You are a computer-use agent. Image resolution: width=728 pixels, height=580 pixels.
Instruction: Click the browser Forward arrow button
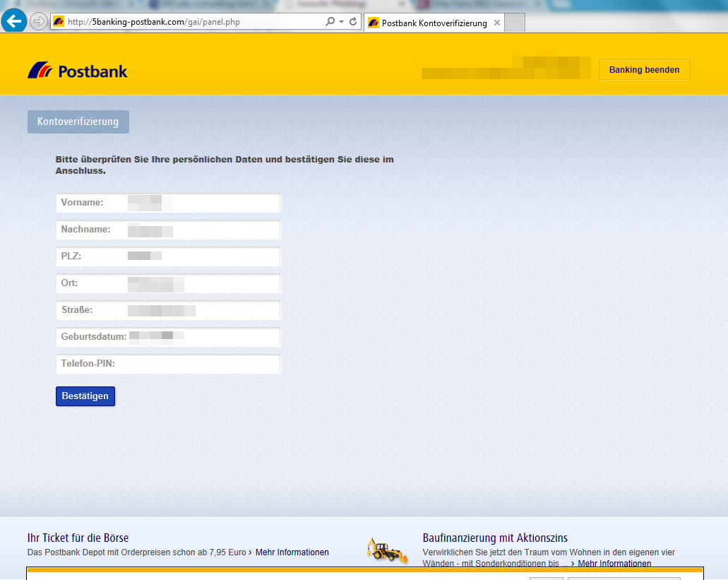39,21
